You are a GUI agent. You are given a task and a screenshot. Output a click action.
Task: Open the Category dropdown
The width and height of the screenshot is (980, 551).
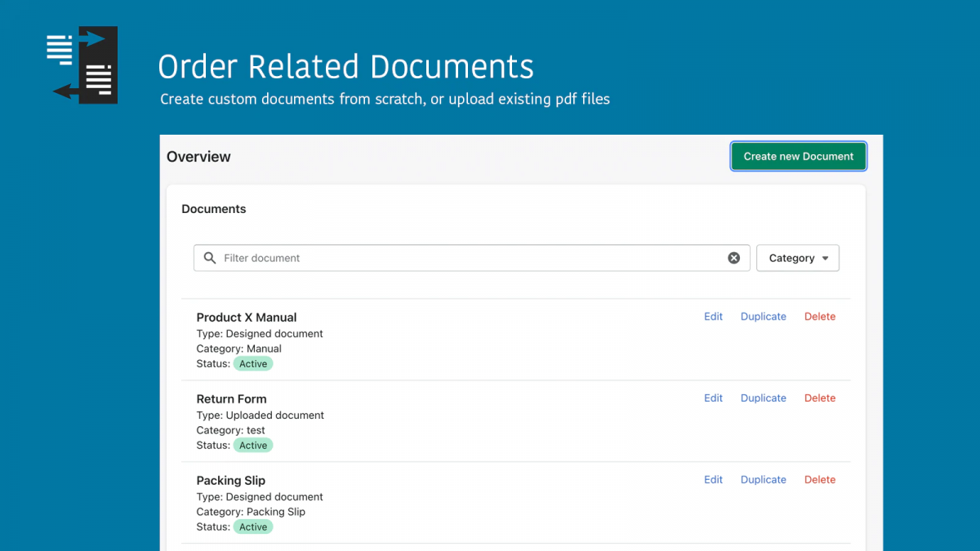(798, 258)
